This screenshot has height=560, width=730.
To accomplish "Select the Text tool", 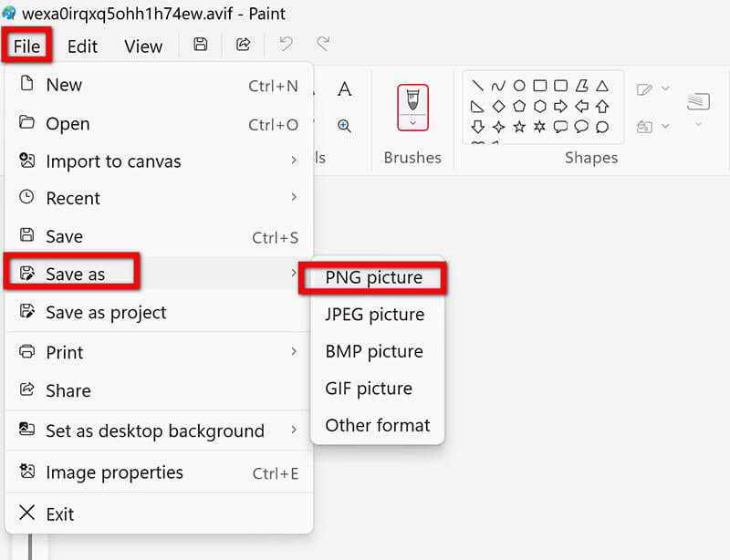I will point(345,88).
